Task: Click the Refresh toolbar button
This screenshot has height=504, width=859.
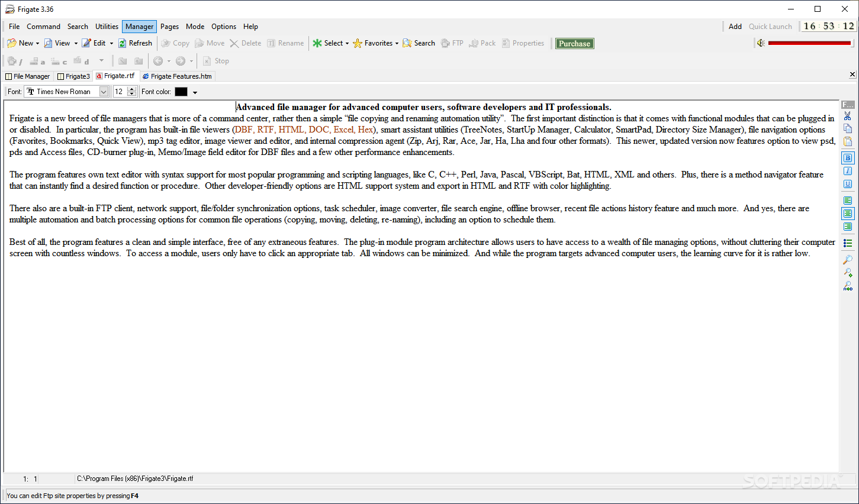Action: click(135, 43)
